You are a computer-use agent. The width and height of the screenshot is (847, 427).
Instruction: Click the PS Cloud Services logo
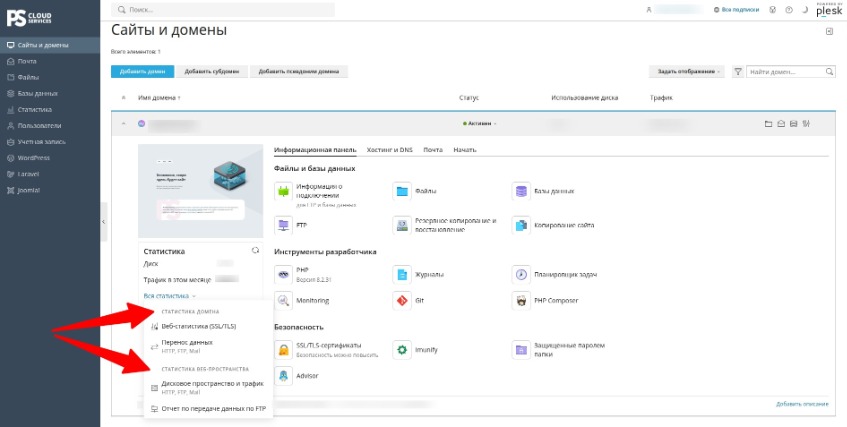click(30, 17)
